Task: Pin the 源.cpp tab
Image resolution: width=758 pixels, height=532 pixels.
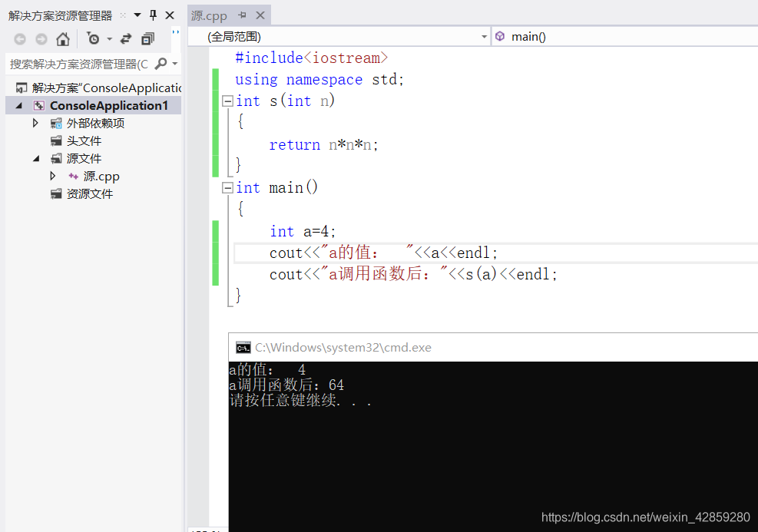Action: pyautogui.click(x=242, y=15)
